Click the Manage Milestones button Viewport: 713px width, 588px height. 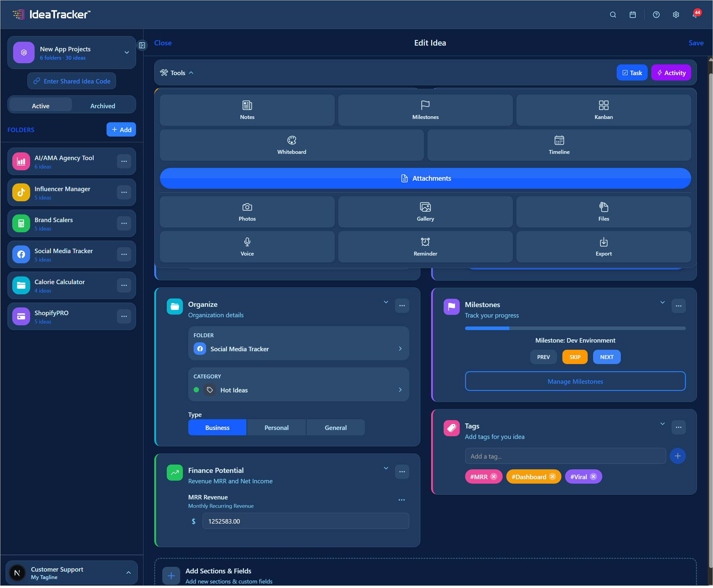tap(575, 381)
